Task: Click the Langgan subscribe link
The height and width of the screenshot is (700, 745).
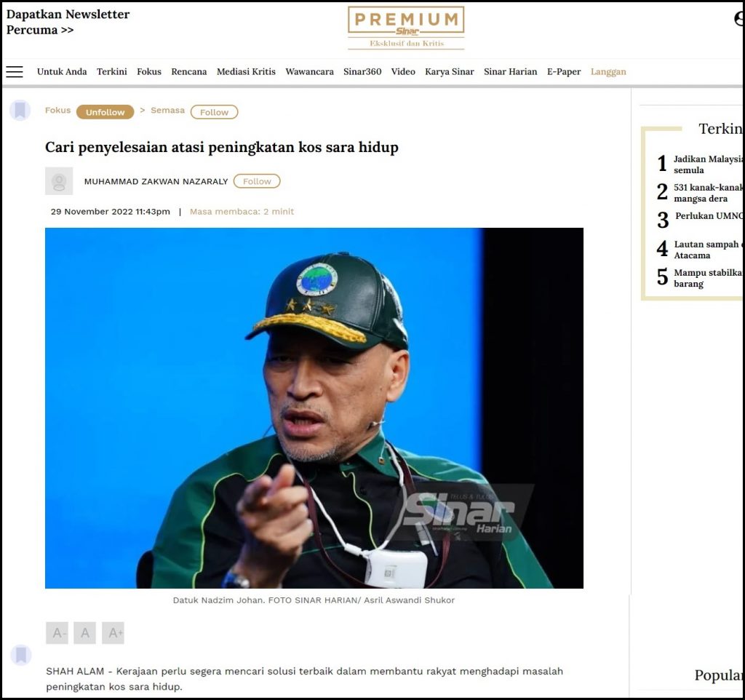Action: pyautogui.click(x=608, y=72)
